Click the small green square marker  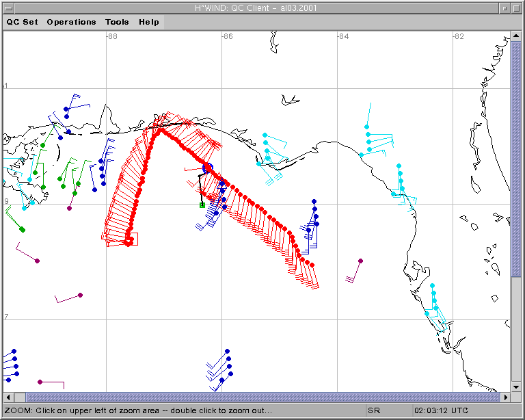(x=202, y=205)
